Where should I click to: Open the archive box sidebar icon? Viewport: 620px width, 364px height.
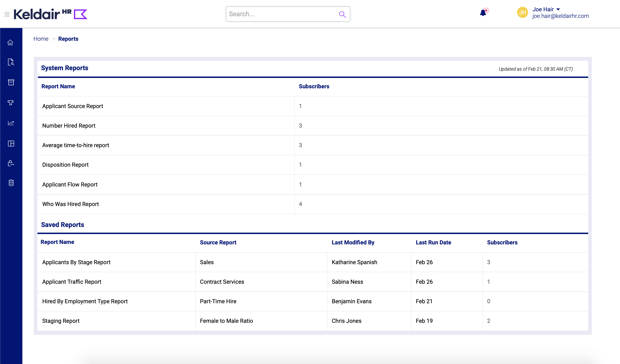(x=11, y=82)
